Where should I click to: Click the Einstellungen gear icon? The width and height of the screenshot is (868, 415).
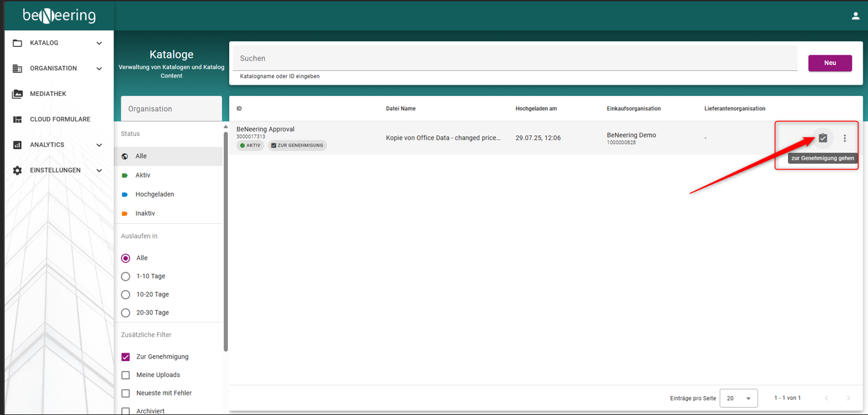[18, 171]
